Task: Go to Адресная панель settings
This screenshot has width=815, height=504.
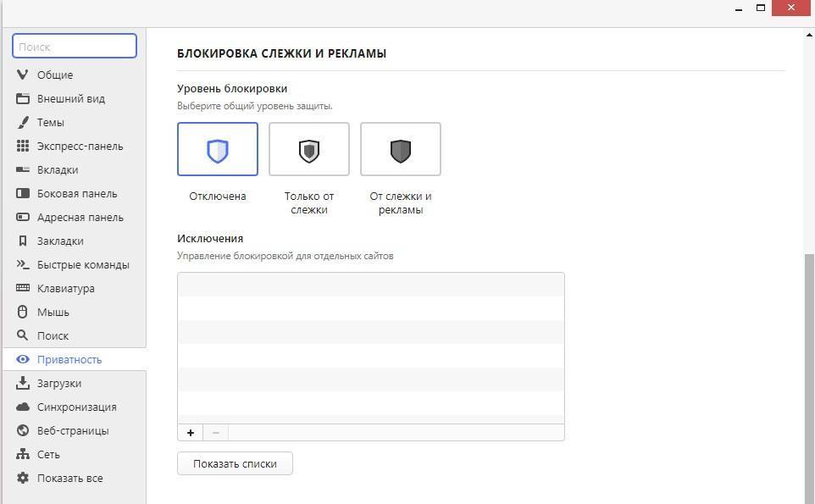Action: 80,217
